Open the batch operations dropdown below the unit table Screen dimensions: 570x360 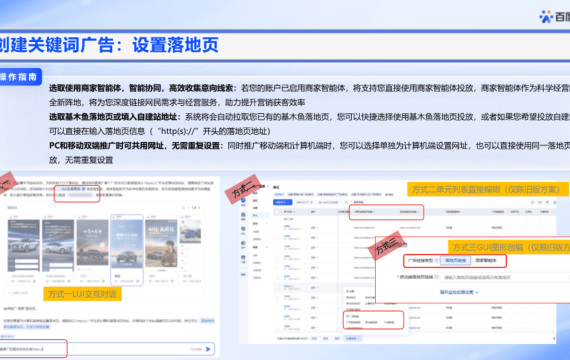coord(352,338)
